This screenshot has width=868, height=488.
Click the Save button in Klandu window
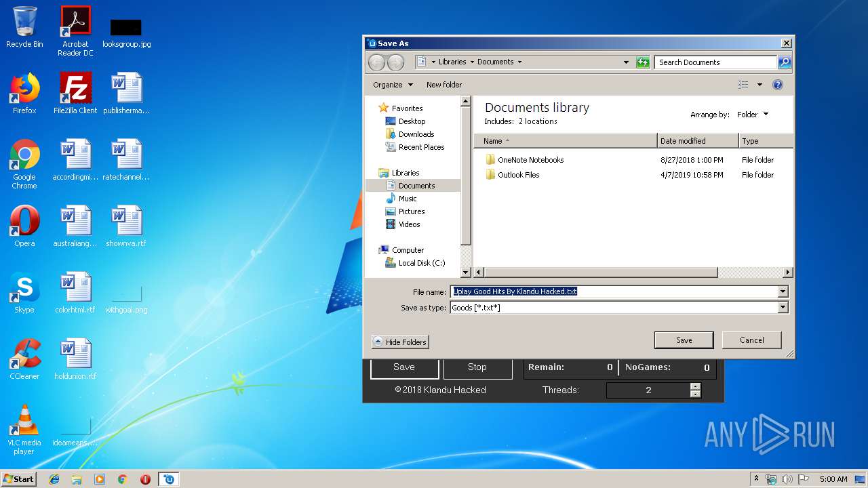pyautogui.click(x=403, y=367)
